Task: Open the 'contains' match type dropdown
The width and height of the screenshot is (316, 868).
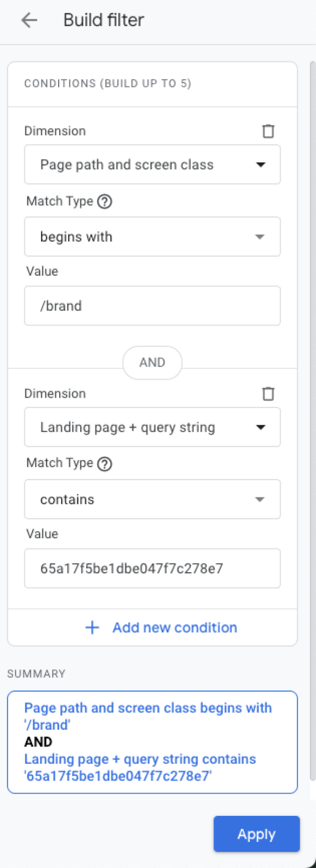Action: pyautogui.click(x=153, y=499)
